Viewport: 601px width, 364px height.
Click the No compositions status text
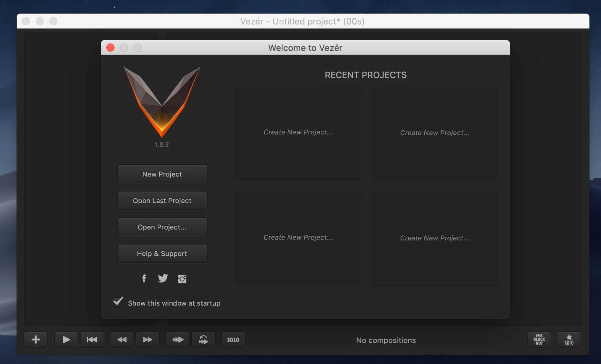(x=386, y=340)
